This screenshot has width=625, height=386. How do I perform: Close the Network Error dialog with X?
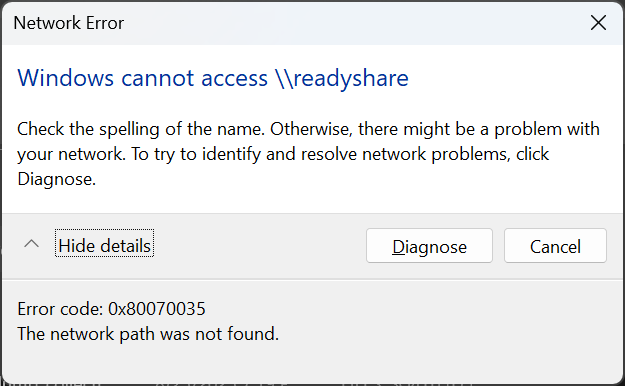(x=598, y=23)
